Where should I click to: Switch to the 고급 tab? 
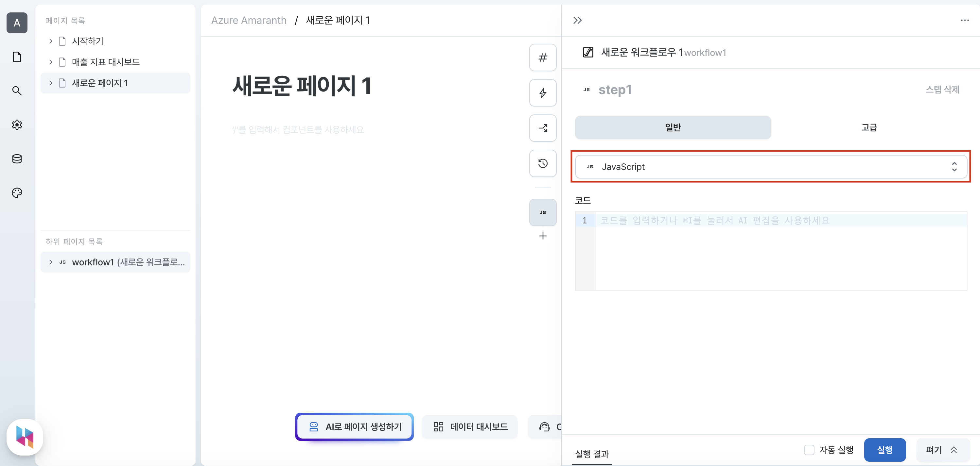869,128
